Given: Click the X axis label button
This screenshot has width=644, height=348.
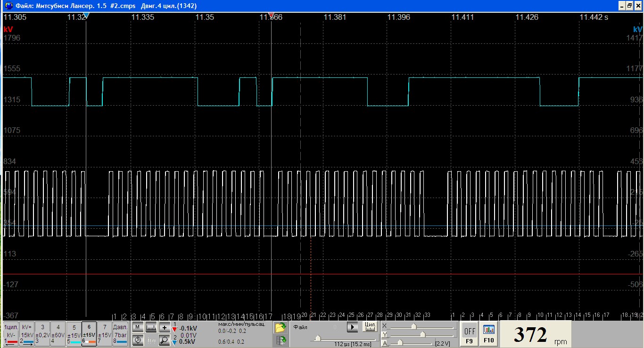Looking at the screenshot, I should 384,326.
